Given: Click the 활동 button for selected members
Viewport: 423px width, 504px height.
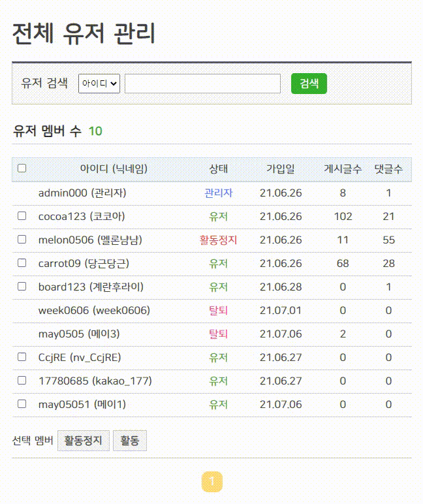Looking at the screenshot, I should [130, 441].
